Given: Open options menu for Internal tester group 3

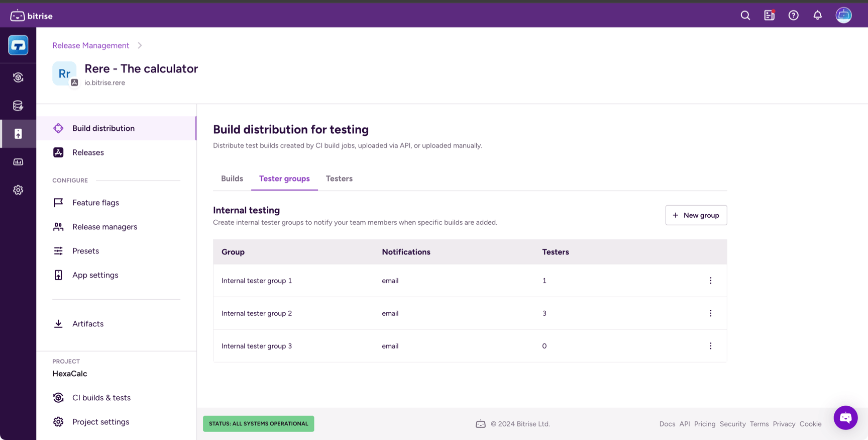Looking at the screenshot, I should pyautogui.click(x=710, y=346).
